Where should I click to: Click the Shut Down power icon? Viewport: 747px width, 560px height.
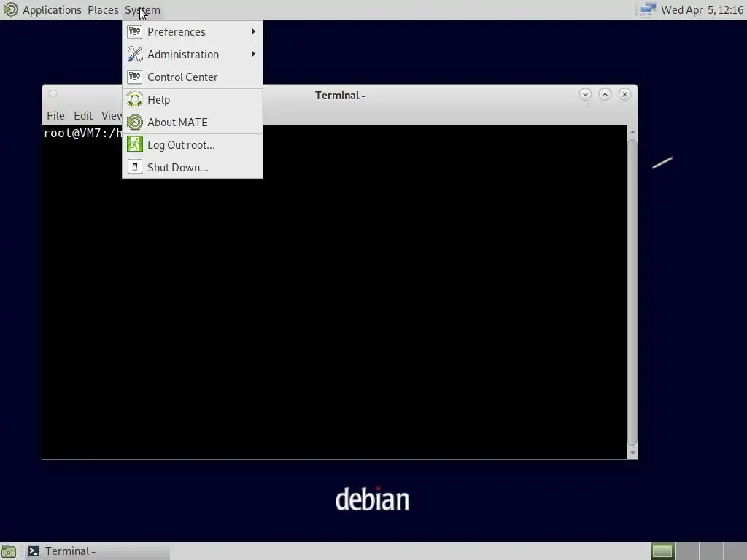click(x=135, y=168)
